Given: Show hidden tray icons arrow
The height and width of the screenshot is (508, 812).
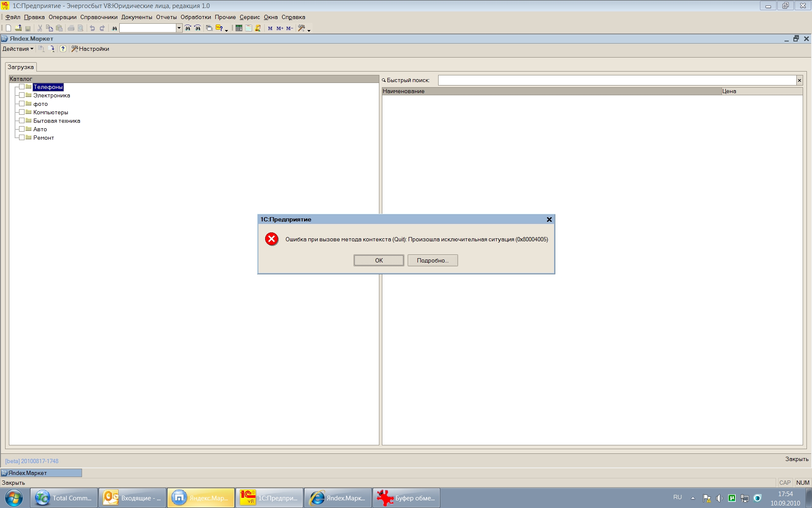Looking at the screenshot, I should coord(693,498).
